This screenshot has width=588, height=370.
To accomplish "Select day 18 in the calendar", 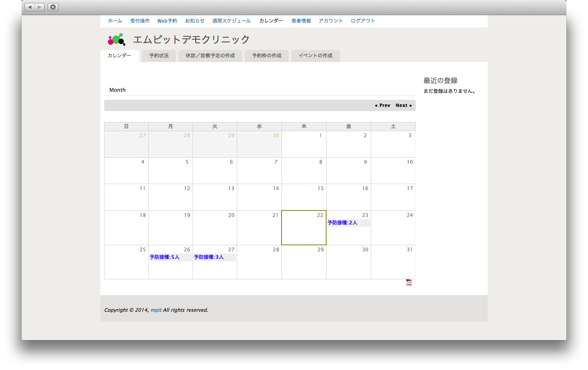I will click(x=126, y=228).
